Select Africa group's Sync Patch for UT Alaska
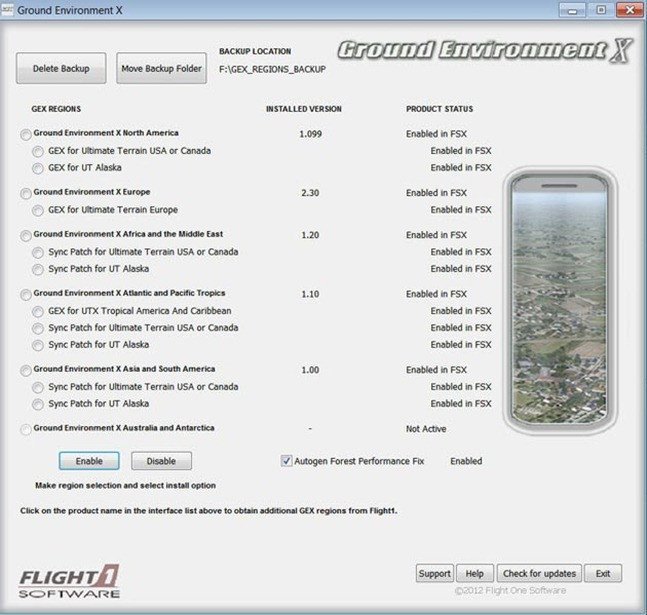Screen dimensions: 647x615 click(38, 270)
